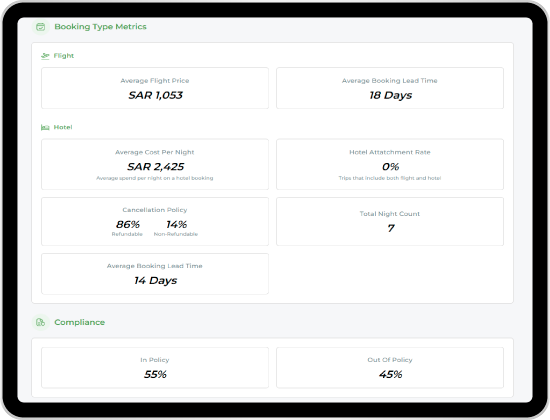Click the 45% out of policy value

pyautogui.click(x=390, y=374)
